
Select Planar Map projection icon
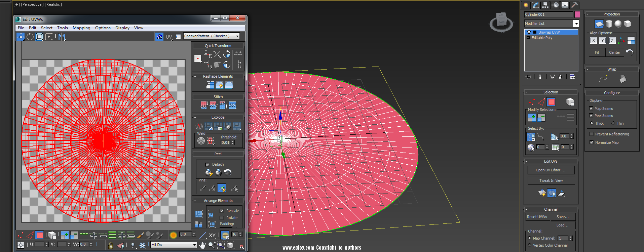pyautogui.click(x=599, y=24)
